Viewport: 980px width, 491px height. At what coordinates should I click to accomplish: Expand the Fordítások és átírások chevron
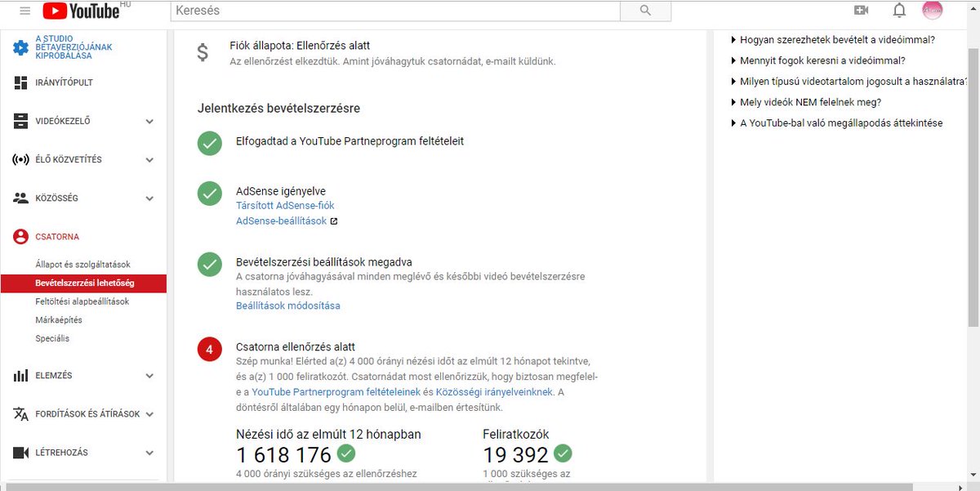click(x=149, y=414)
